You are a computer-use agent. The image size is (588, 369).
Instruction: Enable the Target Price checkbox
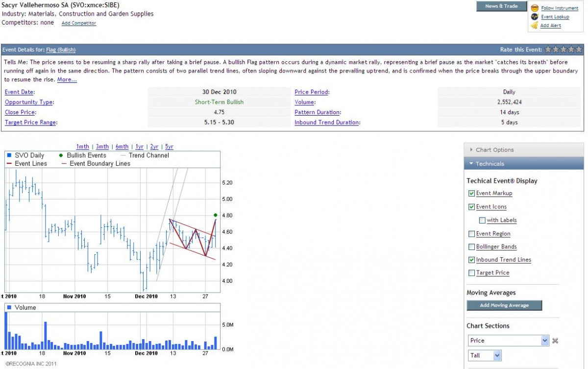point(471,273)
